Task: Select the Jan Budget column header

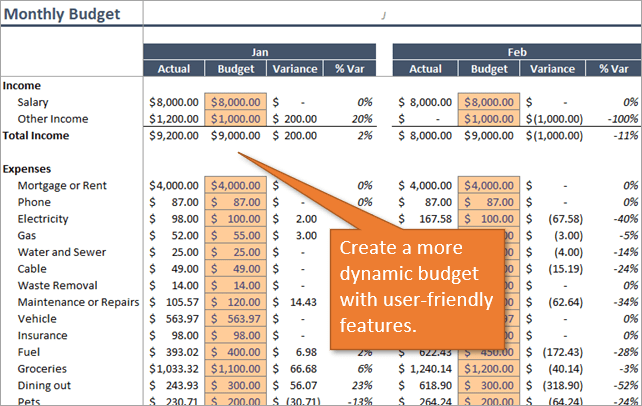Action: pyautogui.click(x=235, y=69)
